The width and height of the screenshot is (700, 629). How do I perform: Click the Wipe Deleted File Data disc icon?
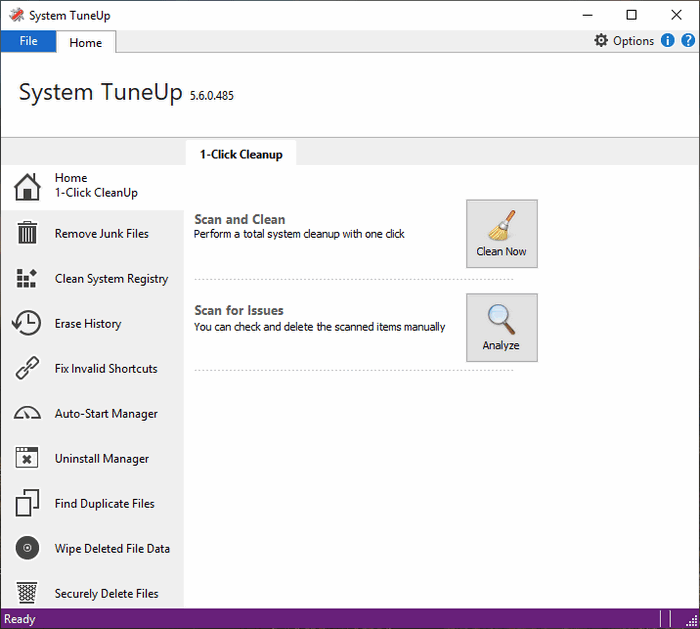pyautogui.click(x=27, y=548)
